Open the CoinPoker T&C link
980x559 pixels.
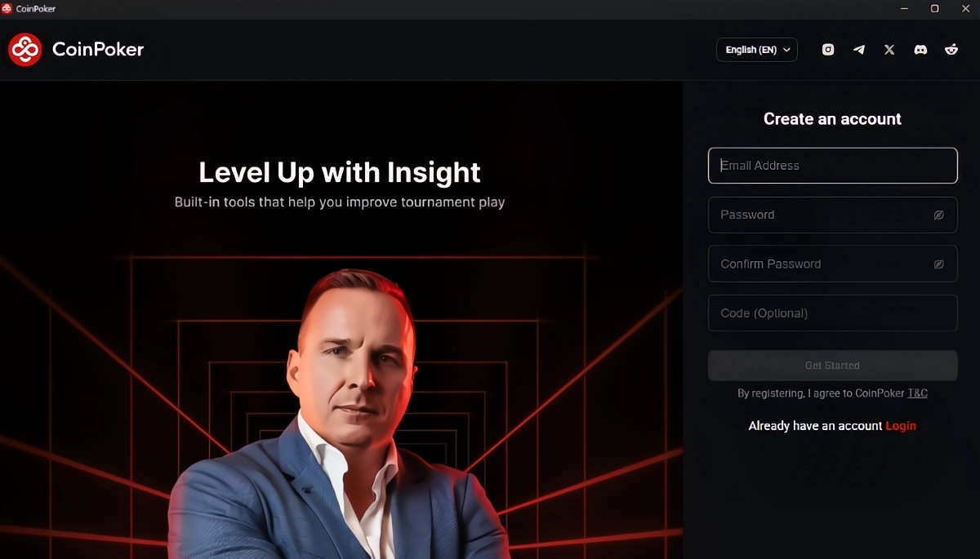click(x=918, y=393)
